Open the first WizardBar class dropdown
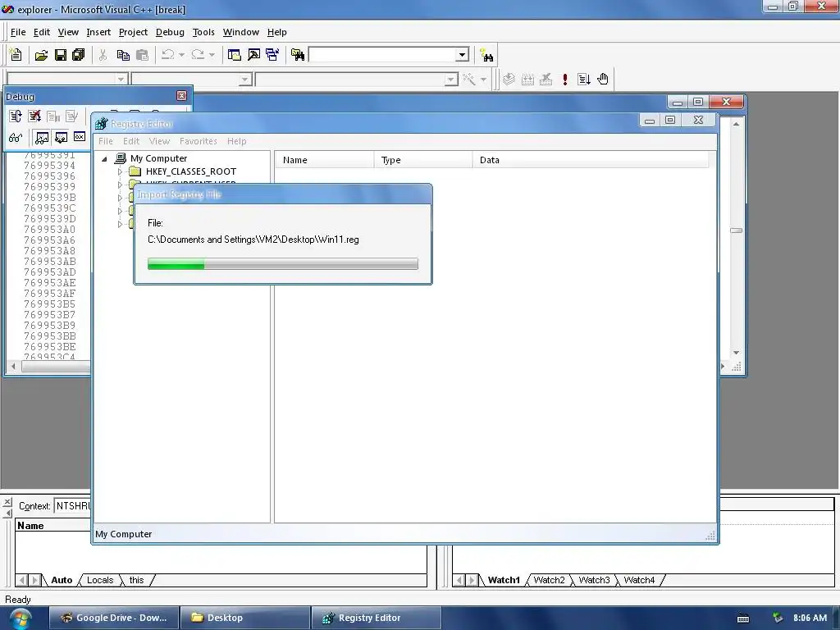This screenshot has width=840, height=630. pos(121,80)
